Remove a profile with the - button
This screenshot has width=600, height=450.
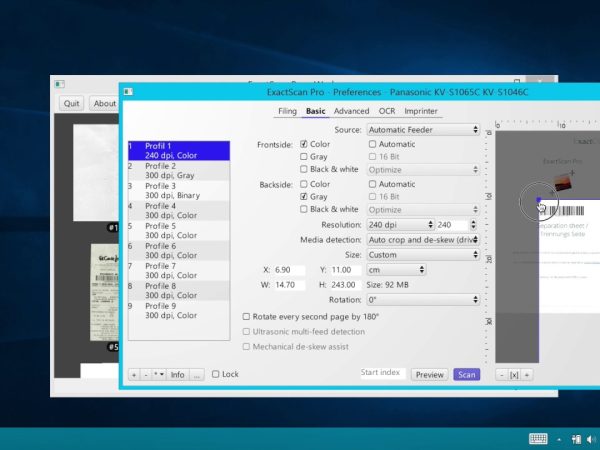pyautogui.click(x=146, y=375)
